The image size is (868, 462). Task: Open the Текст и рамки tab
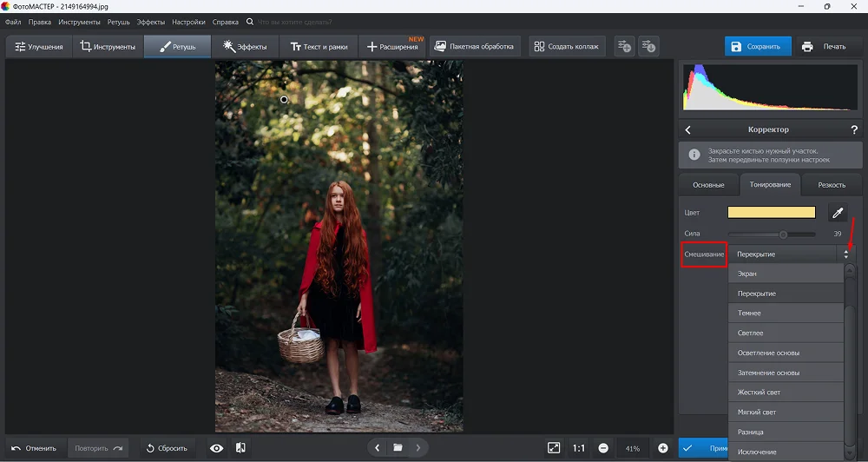319,47
